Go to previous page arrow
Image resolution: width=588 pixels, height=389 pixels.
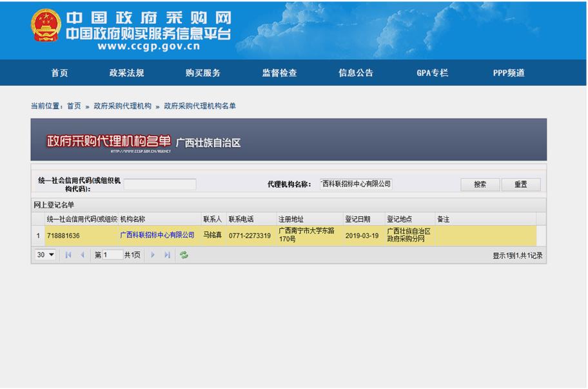point(83,255)
